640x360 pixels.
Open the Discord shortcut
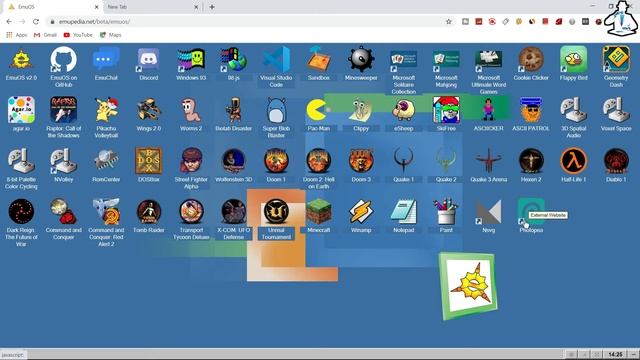coord(149,60)
